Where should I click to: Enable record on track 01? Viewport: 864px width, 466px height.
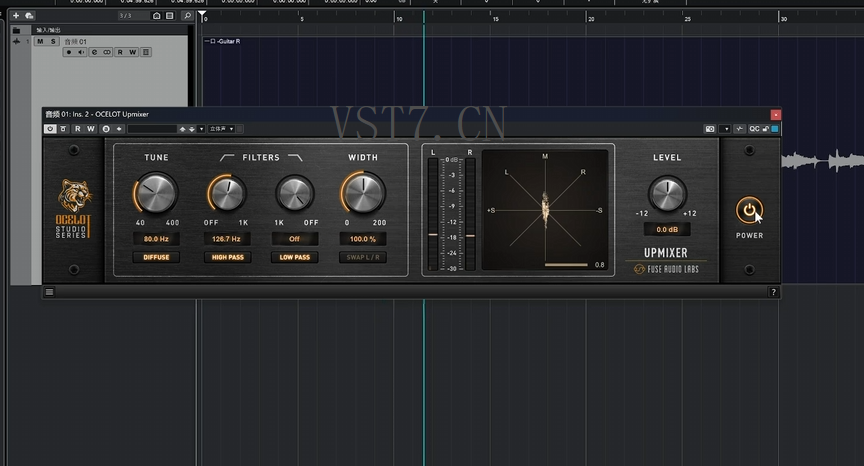[x=69, y=52]
